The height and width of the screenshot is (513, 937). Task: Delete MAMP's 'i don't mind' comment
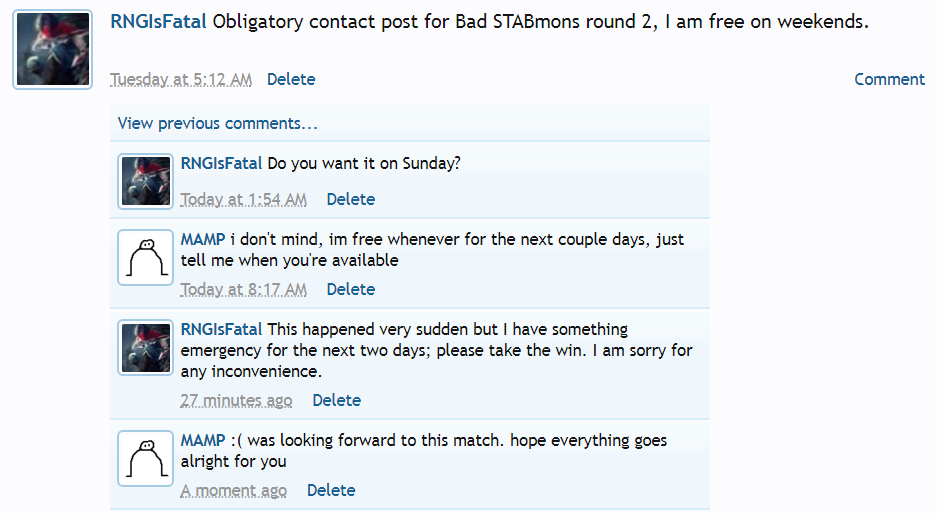(351, 289)
